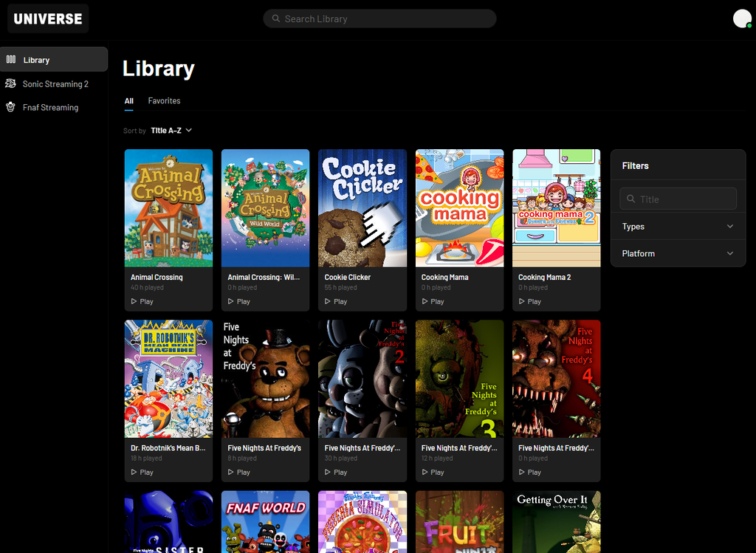Click play triangle for Five Nights At Freddy's
This screenshot has width=756, height=553.
230,472
